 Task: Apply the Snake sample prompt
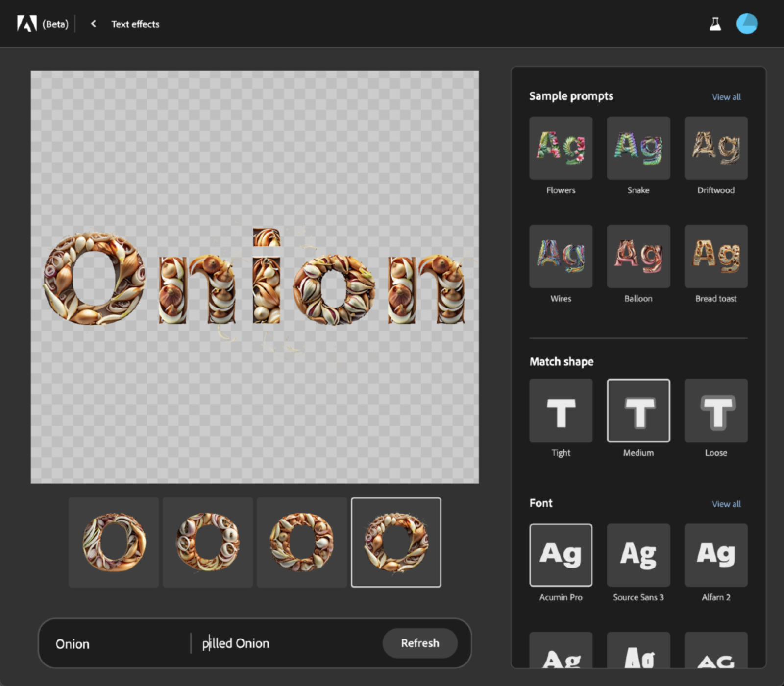638,148
